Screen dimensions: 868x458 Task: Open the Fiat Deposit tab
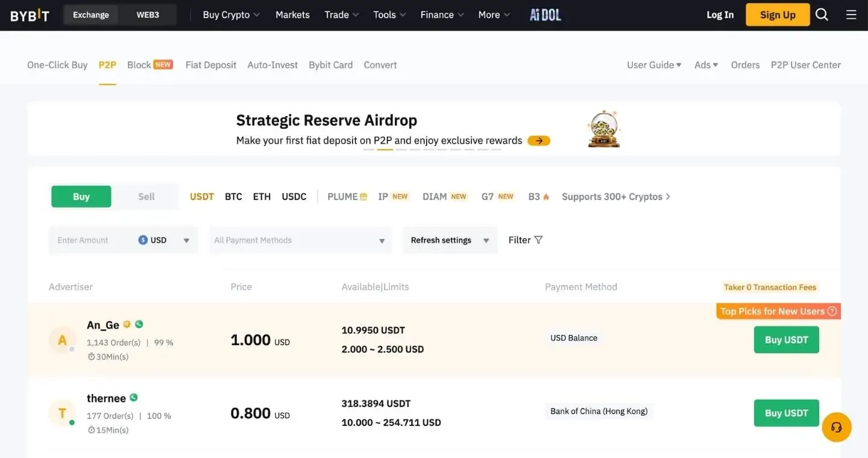(210, 65)
